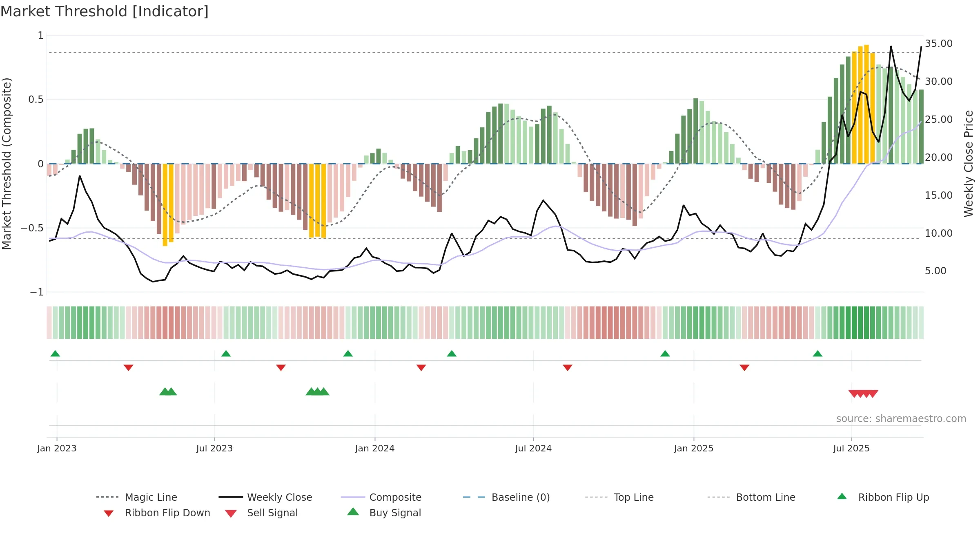980x551 pixels.
Task: Toggle the Composite legend entry
Action: 381,497
